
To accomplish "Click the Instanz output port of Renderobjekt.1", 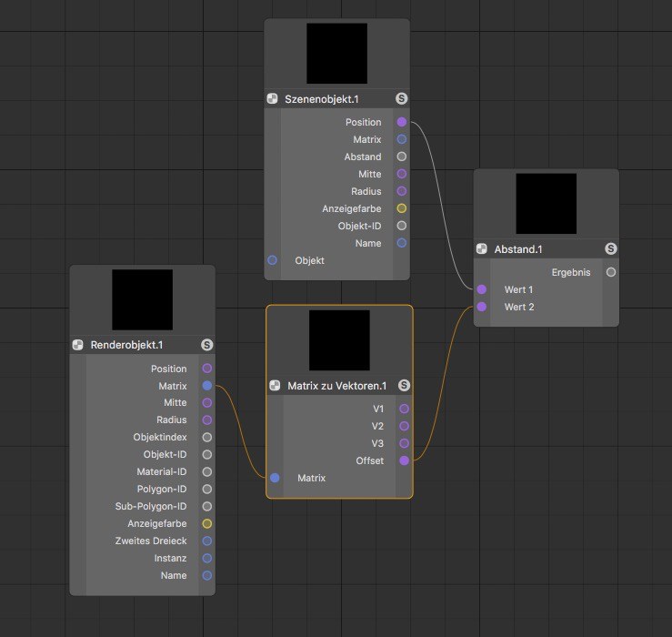I will pos(207,558).
